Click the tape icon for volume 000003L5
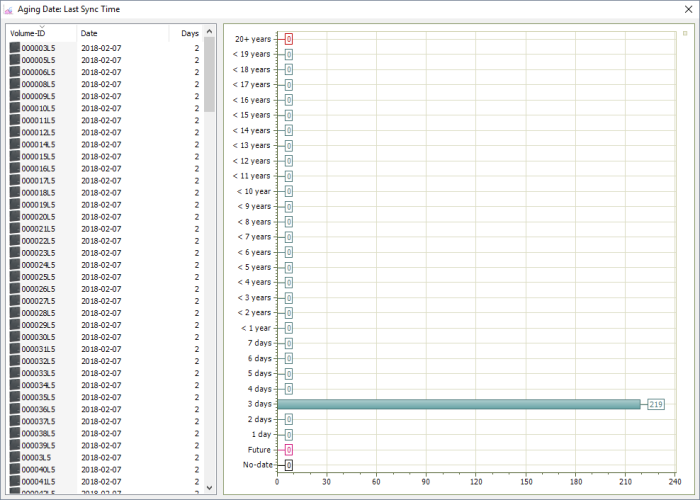Image resolution: width=700 pixels, height=500 pixels. (15, 47)
